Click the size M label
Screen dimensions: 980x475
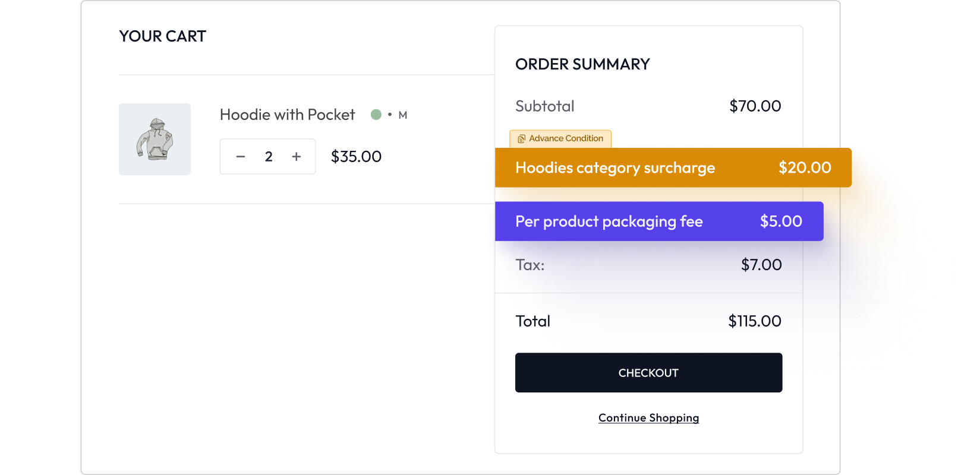point(403,115)
